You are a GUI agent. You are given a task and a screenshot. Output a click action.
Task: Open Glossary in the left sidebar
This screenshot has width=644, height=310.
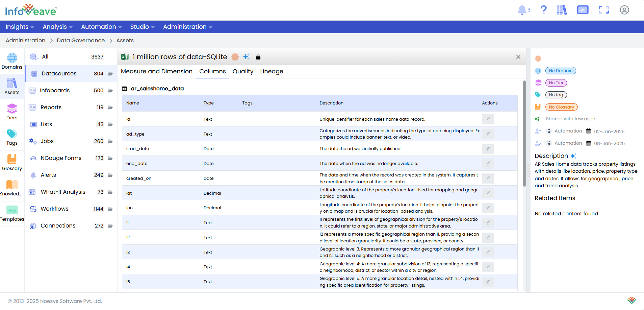(12, 162)
